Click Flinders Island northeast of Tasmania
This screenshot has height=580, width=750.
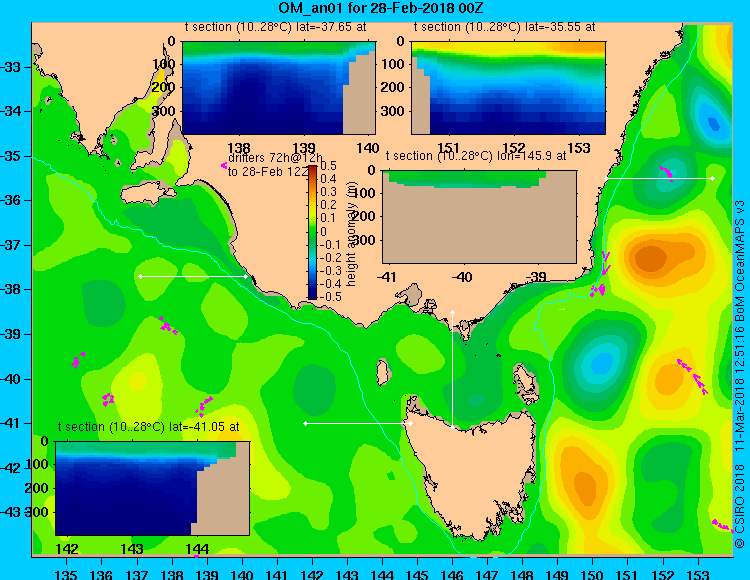(x=526, y=383)
